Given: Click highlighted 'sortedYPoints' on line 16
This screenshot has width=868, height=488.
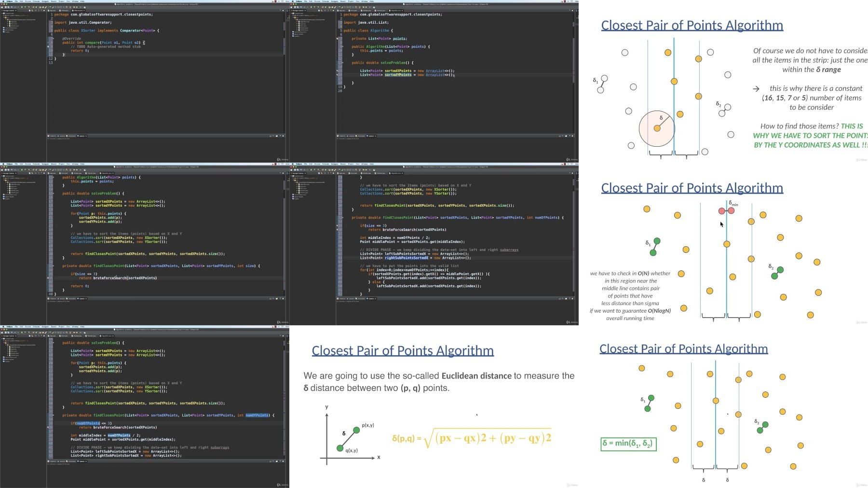Looking at the screenshot, I should pyautogui.click(x=398, y=75).
